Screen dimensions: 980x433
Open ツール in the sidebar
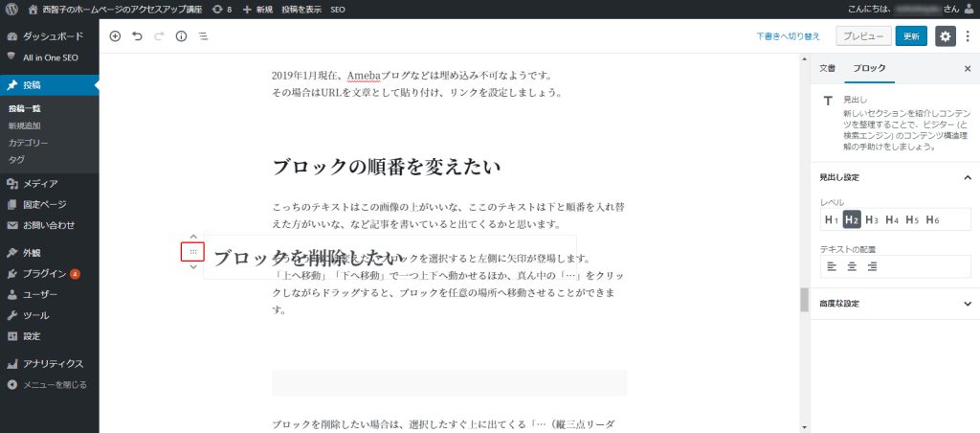50,315
